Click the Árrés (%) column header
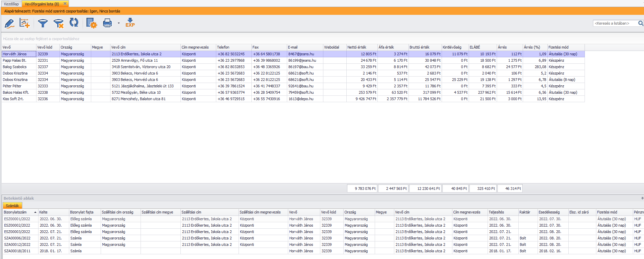 point(535,47)
